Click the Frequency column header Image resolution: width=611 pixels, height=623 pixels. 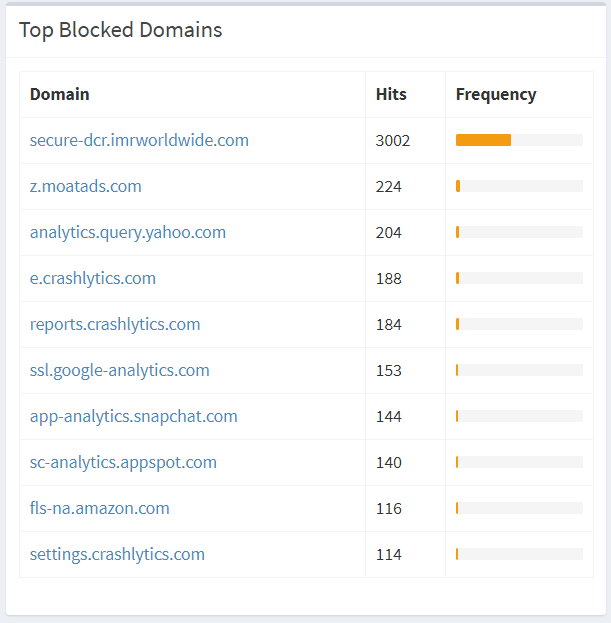tap(496, 95)
